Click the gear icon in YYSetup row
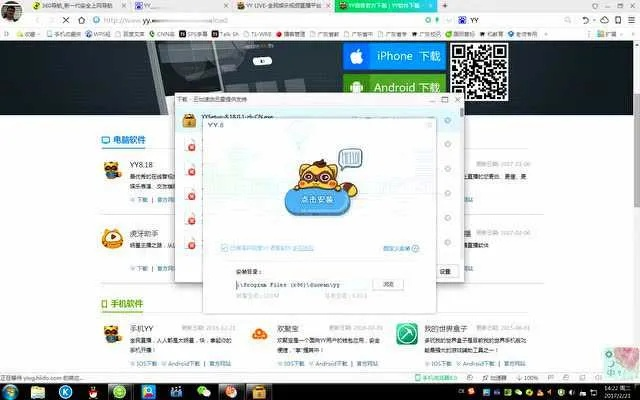Screen dimensions: 640x400 coord(448,120)
